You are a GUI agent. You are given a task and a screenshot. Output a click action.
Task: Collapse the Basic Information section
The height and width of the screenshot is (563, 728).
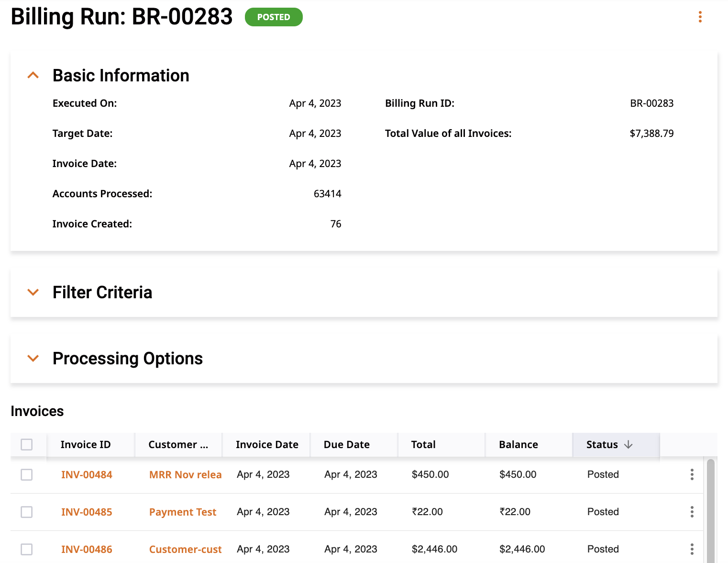pyautogui.click(x=33, y=76)
